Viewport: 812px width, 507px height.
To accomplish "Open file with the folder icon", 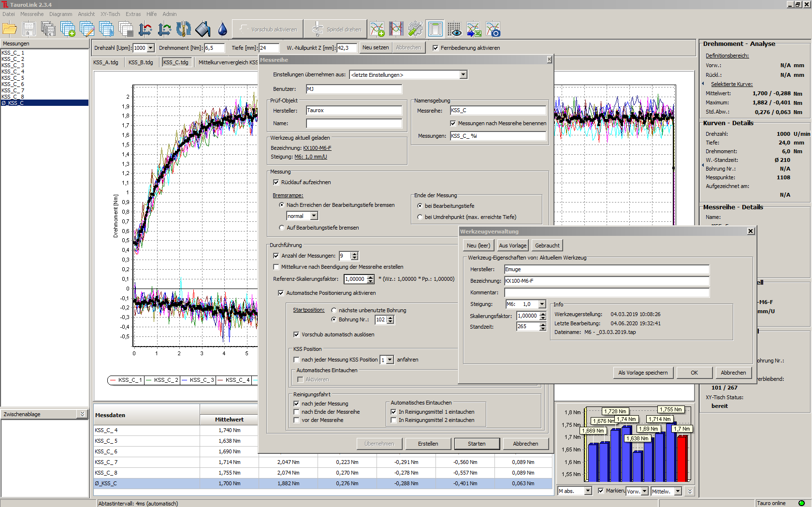I will [10, 29].
